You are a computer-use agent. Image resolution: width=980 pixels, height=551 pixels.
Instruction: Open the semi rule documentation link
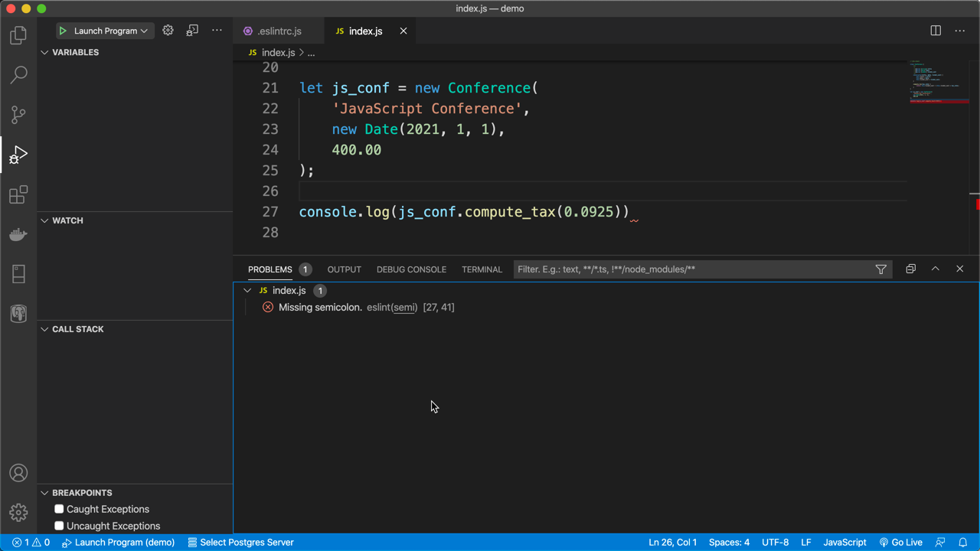coord(404,308)
